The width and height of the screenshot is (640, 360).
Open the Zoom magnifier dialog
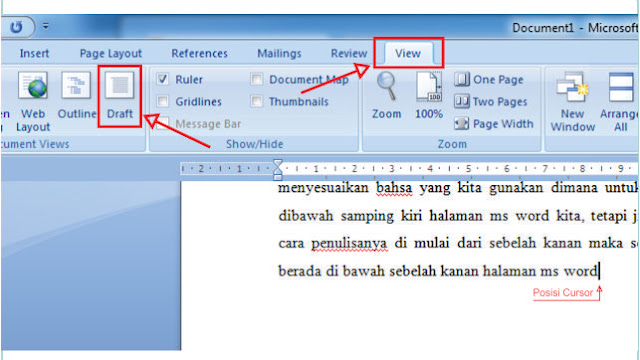click(386, 96)
